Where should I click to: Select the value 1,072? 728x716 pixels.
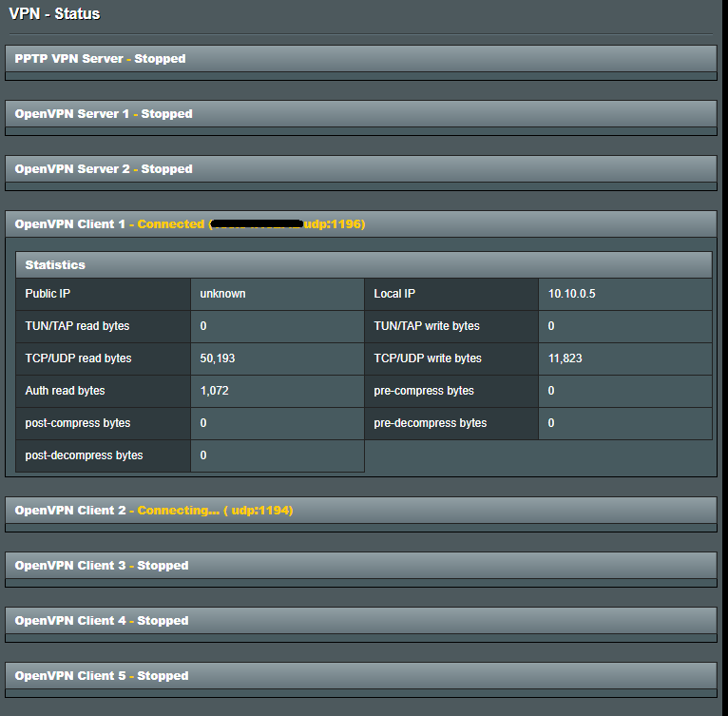coord(215,390)
